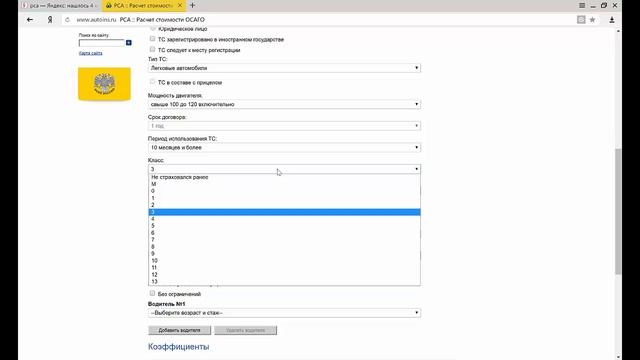Choose class 10 in list
The image size is (640, 360).
coord(284,260)
